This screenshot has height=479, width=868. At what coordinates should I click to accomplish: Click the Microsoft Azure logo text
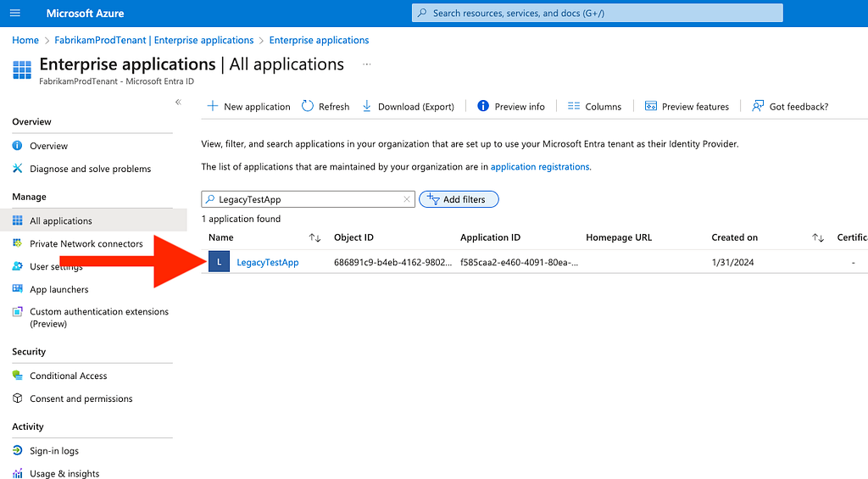[85, 14]
